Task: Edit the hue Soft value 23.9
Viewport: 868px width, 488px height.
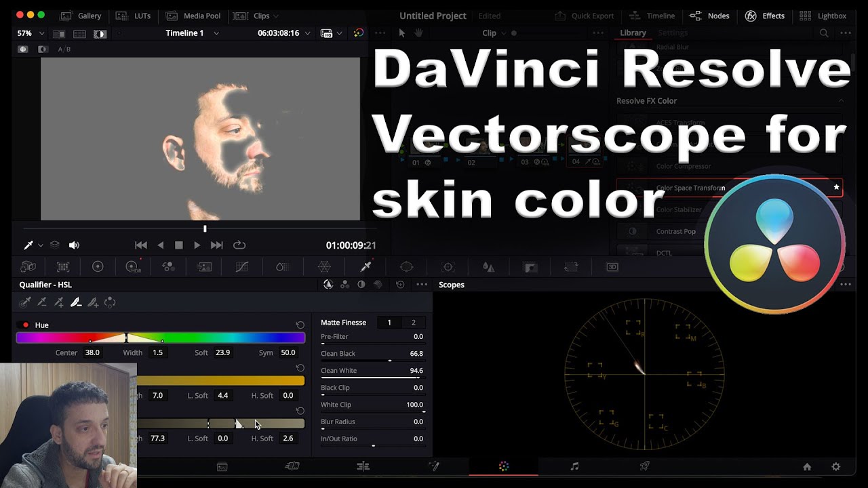Action: [222, 352]
